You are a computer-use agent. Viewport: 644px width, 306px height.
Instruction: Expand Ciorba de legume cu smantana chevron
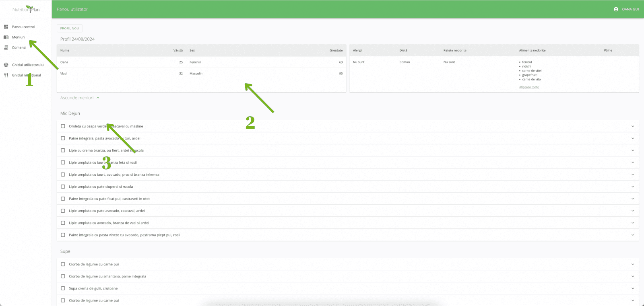point(633,276)
